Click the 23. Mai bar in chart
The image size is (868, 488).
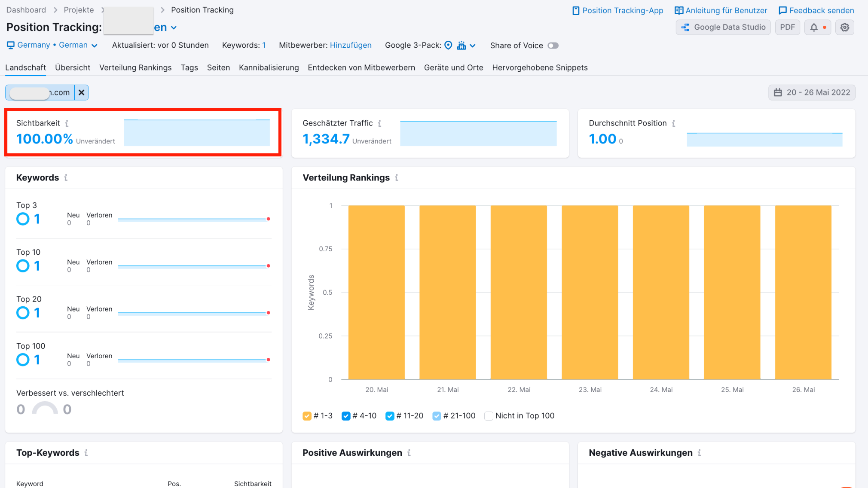point(590,292)
